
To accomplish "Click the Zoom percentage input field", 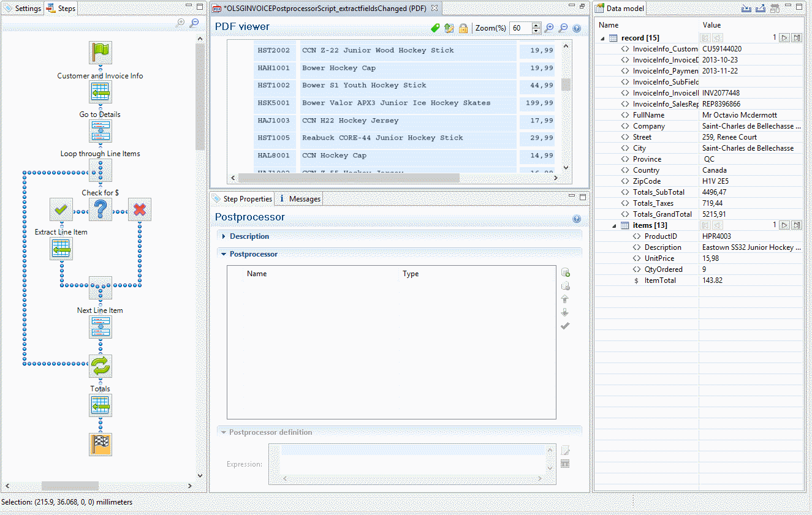I will (520, 28).
